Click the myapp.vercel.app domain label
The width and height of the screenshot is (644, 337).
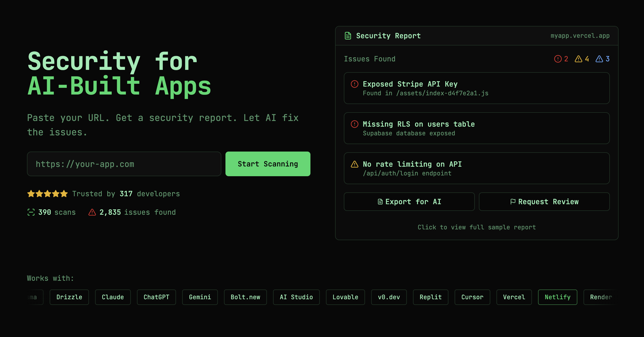click(x=580, y=36)
